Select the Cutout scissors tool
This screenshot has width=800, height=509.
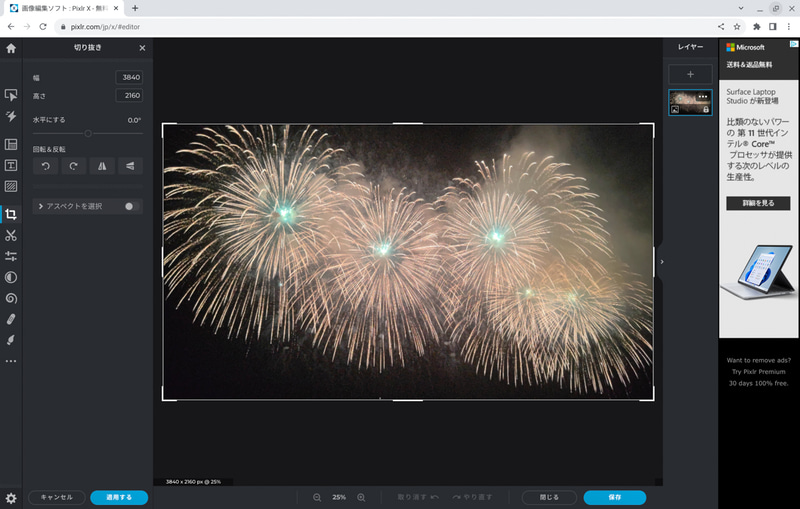[11, 235]
